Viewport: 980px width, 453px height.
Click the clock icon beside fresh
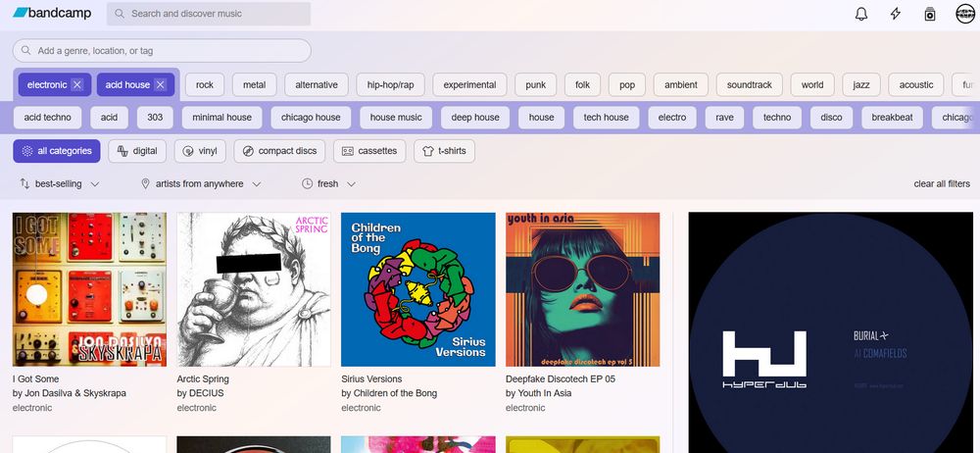point(307,183)
